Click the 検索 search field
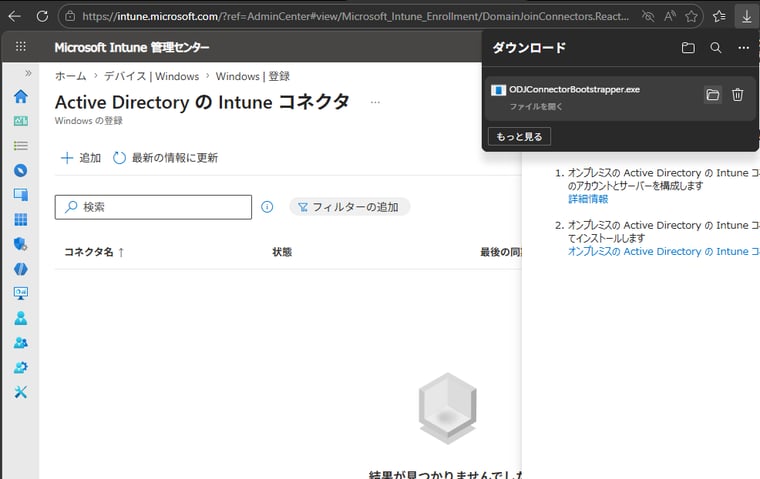This screenshot has width=760, height=479. tap(153, 207)
